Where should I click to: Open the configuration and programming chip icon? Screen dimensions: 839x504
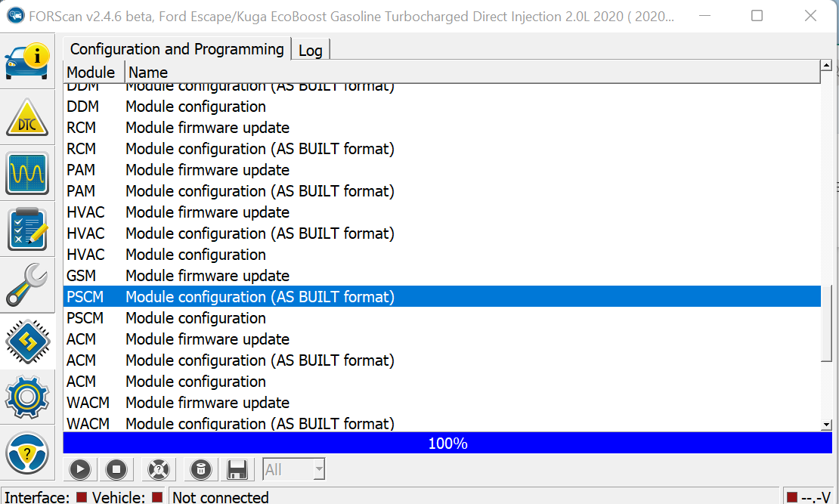click(x=28, y=342)
